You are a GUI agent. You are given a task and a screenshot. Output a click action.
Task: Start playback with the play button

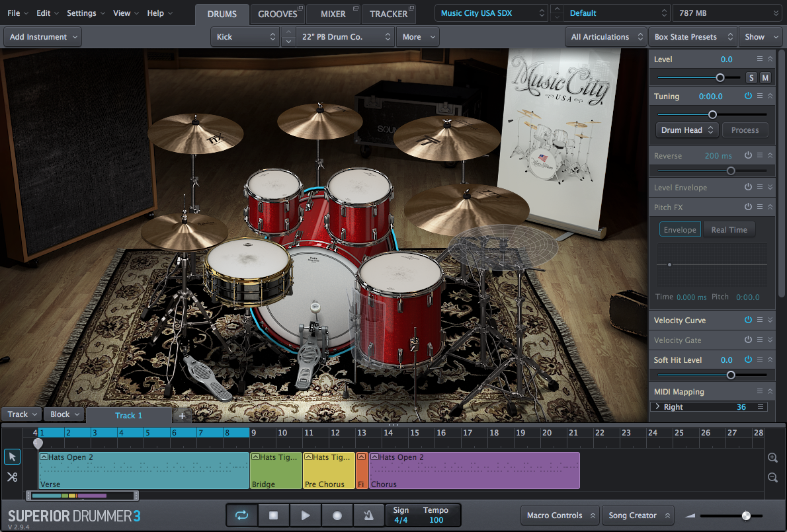point(305,515)
